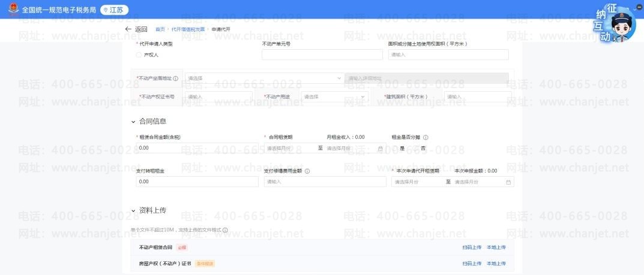Focus the 支付转租租金 input field

pyautogui.click(x=197, y=182)
